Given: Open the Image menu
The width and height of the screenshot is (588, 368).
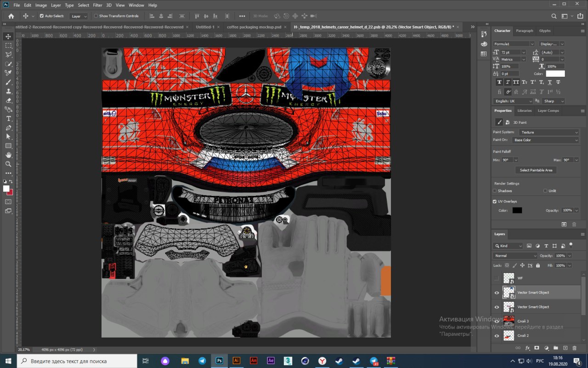Looking at the screenshot, I should coord(41,5).
